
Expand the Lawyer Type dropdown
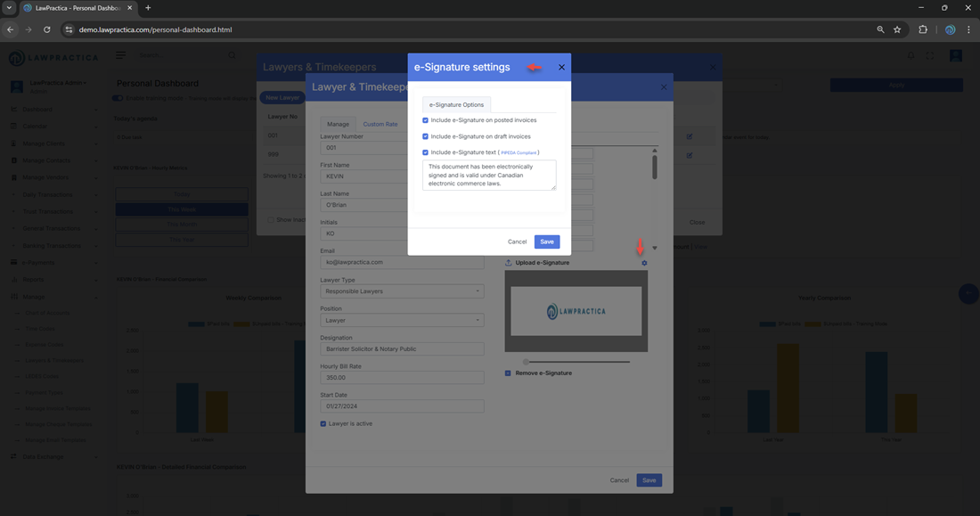click(x=402, y=291)
